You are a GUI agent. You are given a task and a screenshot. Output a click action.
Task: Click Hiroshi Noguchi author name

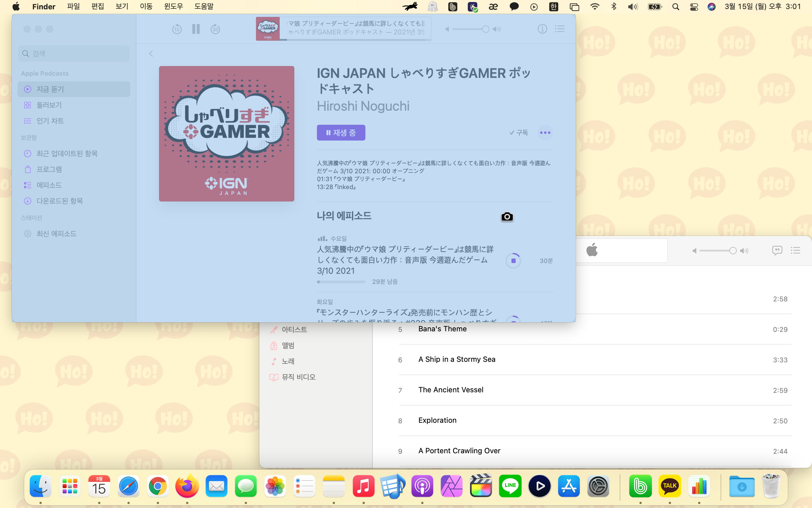click(363, 106)
